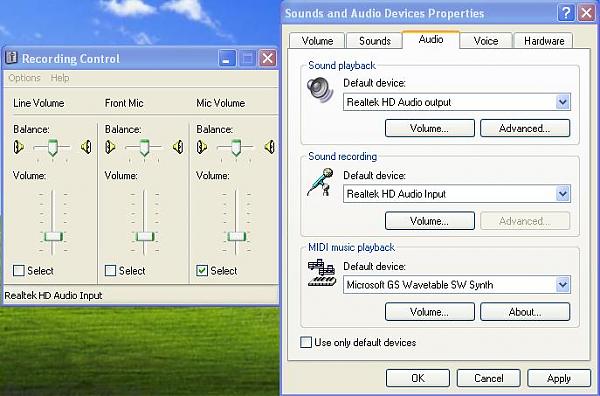600x396 pixels.
Task: Minimize the Recording Control window
Action: click(227, 59)
